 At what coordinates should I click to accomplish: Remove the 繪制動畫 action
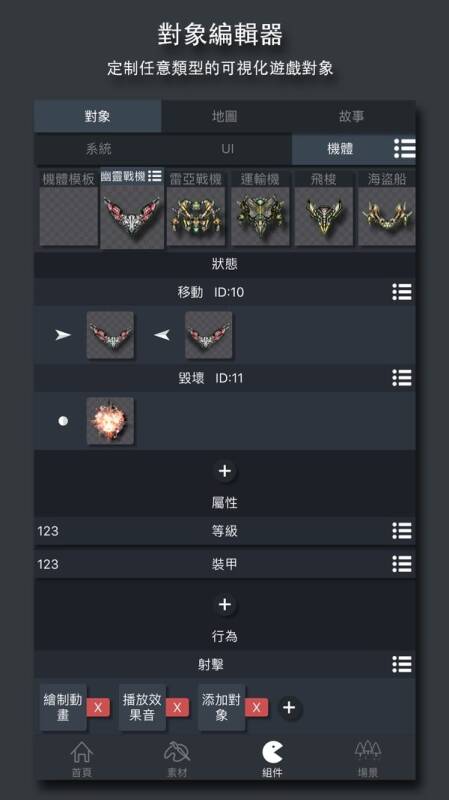click(98, 708)
